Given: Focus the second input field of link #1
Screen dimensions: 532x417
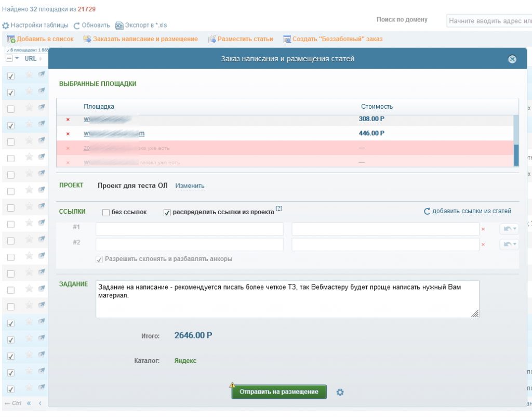Looking at the screenshot, I should pyautogui.click(x=385, y=229).
